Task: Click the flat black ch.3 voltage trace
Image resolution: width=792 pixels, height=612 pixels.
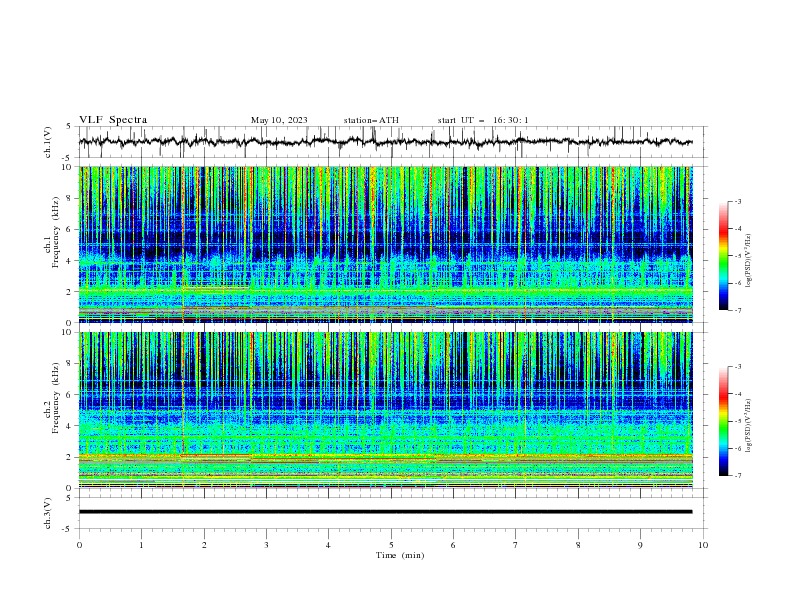Action: point(385,512)
